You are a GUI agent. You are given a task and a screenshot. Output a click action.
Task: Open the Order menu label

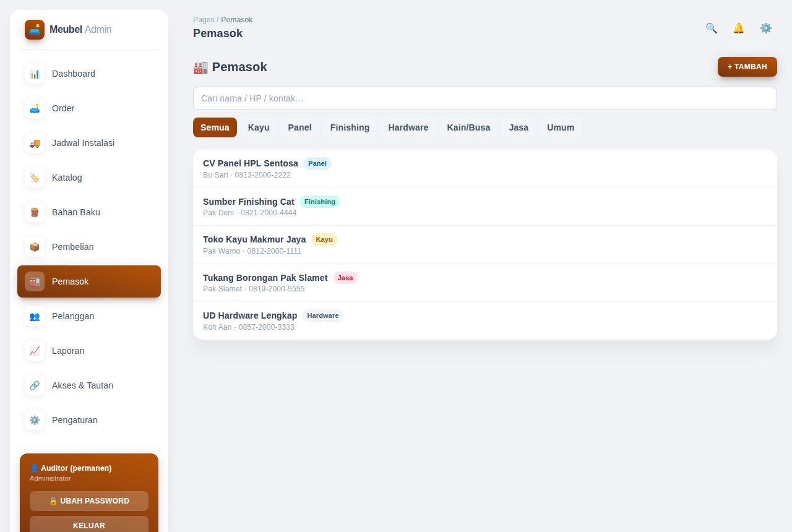pos(63,108)
